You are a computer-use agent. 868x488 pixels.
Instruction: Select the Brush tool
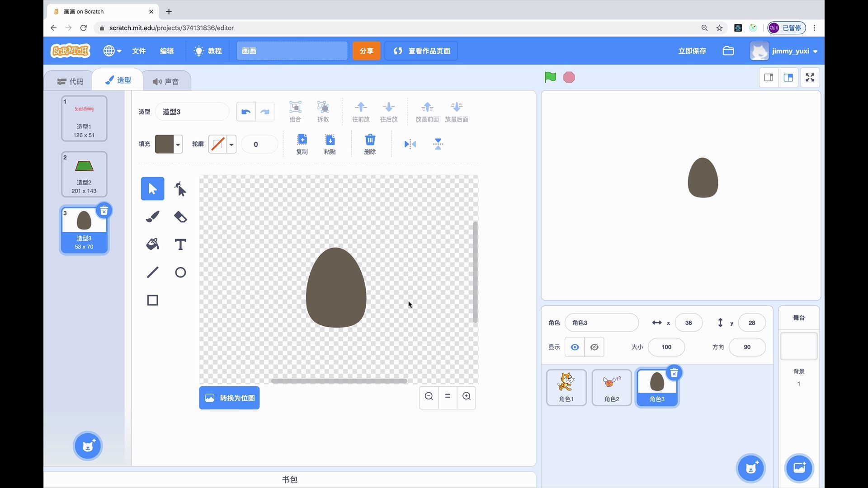152,217
